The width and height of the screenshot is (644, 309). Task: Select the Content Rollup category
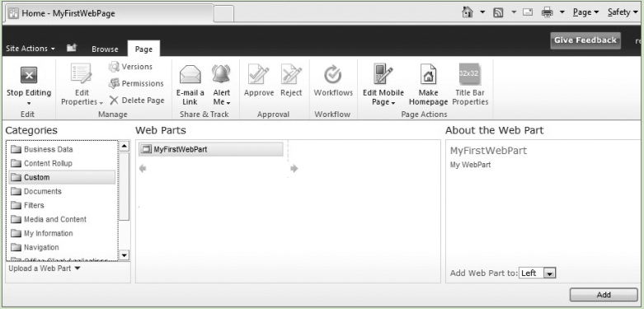click(63, 163)
